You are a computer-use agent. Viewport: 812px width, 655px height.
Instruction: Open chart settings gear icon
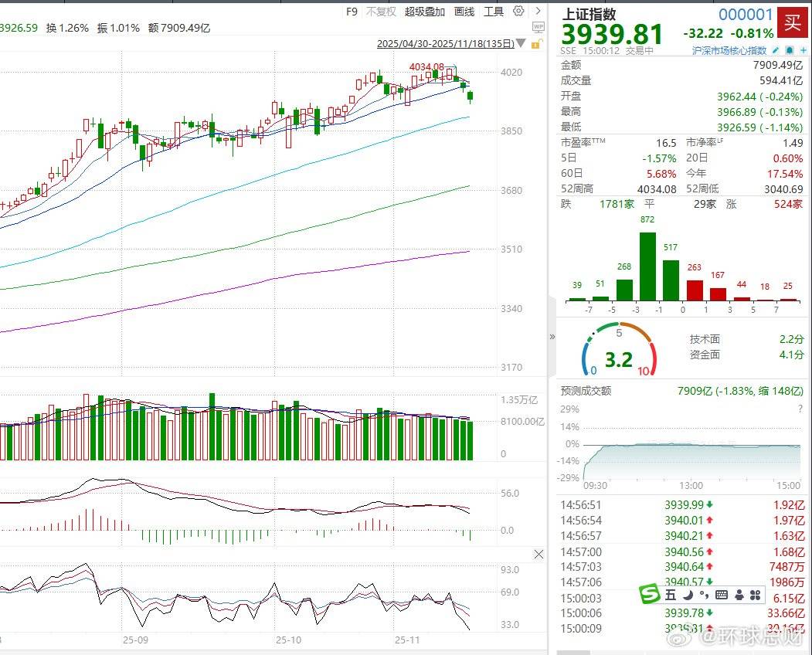(x=518, y=12)
